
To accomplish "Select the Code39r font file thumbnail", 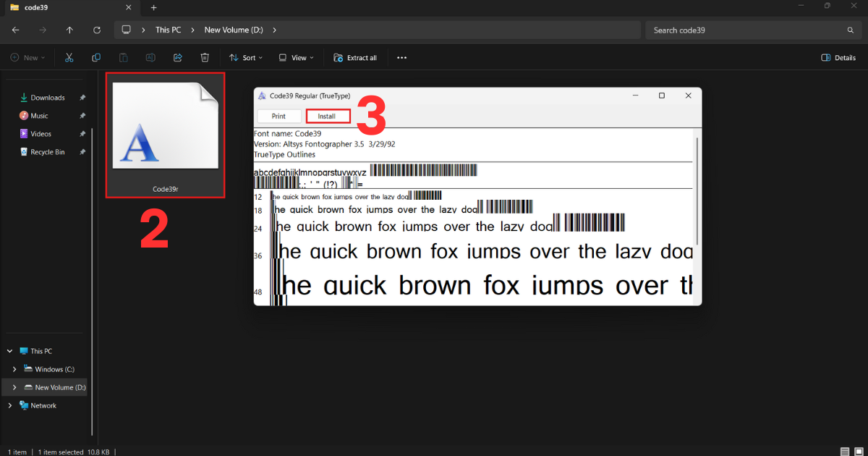I will click(165, 134).
